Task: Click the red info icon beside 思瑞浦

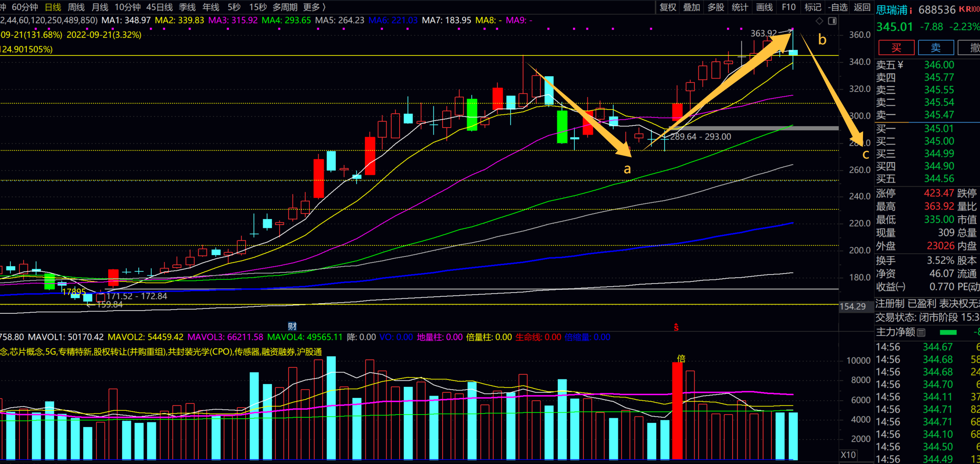Action: tap(911, 10)
